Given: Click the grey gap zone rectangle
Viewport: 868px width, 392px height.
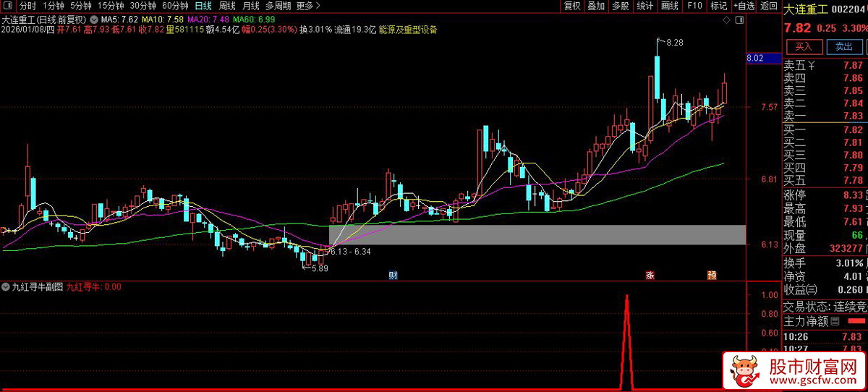Looking at the screenshot, I should pos(537,234).
